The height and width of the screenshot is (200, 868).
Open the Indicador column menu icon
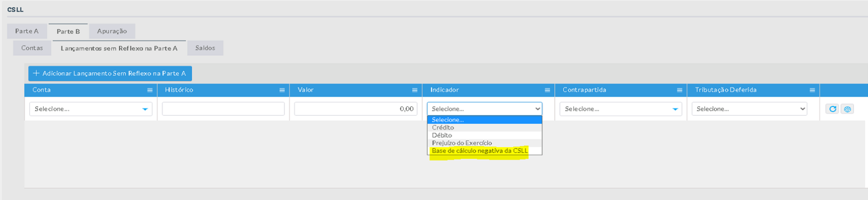point(547,90)
